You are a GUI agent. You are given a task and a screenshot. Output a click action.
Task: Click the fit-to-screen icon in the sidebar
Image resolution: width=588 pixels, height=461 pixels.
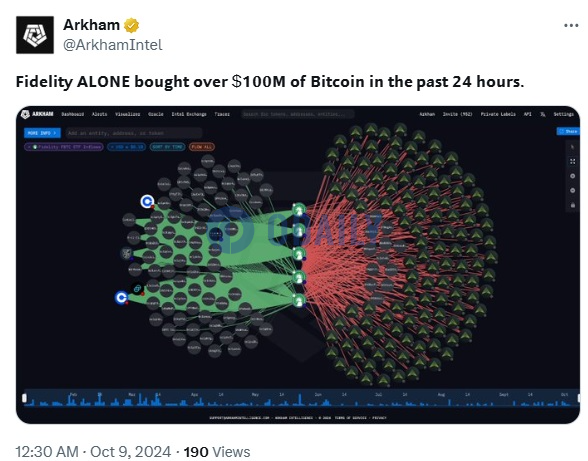click(572, 161)
